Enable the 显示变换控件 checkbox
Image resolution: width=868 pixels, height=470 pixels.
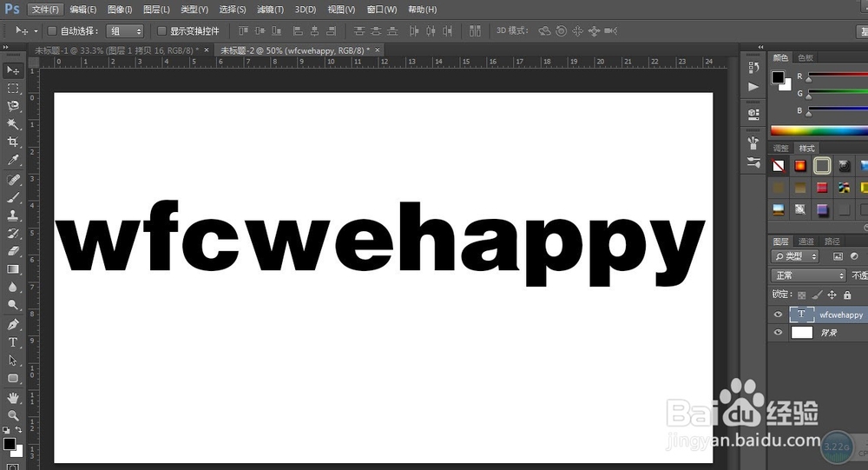tap(161, 31)
